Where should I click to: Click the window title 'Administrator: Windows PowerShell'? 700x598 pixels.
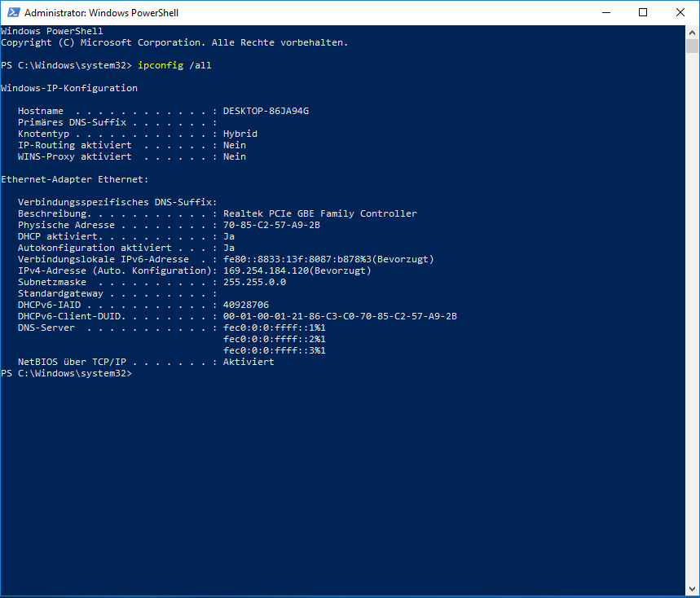[101, 13]
